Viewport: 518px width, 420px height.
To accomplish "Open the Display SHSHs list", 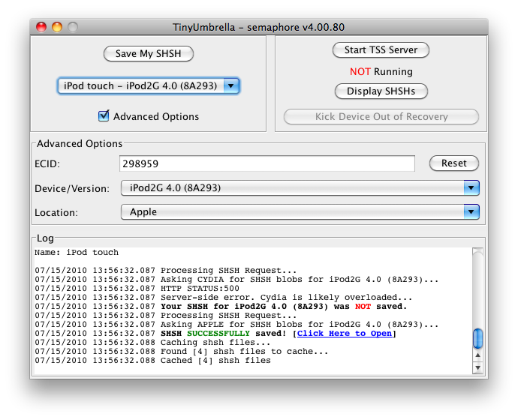I will point(381,91).
